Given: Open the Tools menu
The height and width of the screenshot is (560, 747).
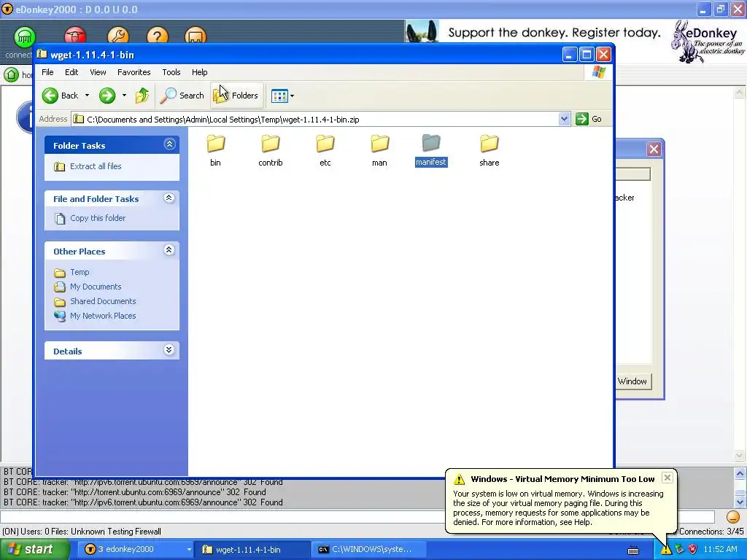Looking at the screenshot, I should [171, 72].
